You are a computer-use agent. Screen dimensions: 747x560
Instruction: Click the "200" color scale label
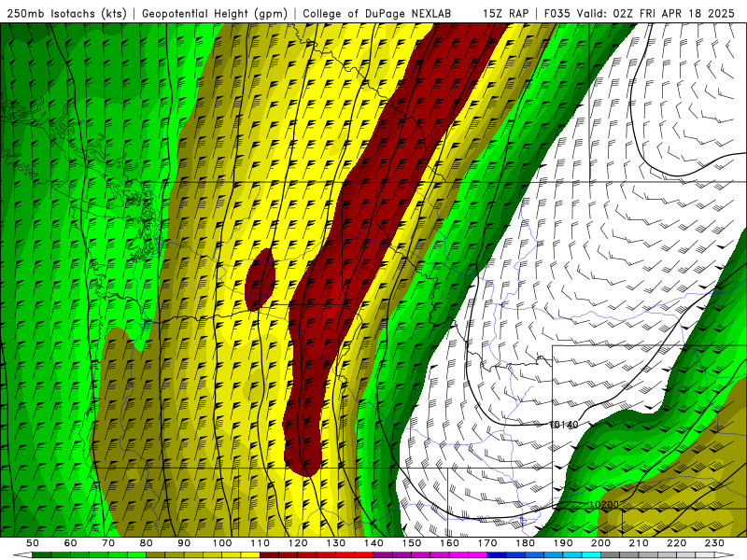click(x=601, y=543)
